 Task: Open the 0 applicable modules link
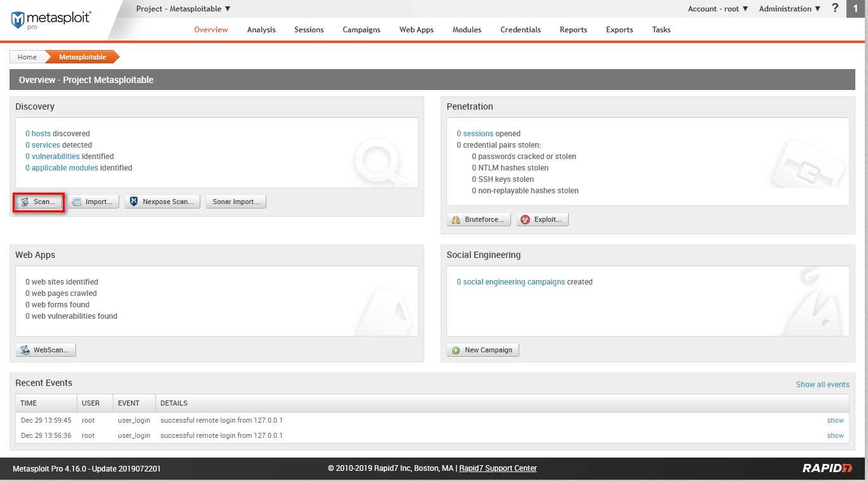click(x=62, y=168)
